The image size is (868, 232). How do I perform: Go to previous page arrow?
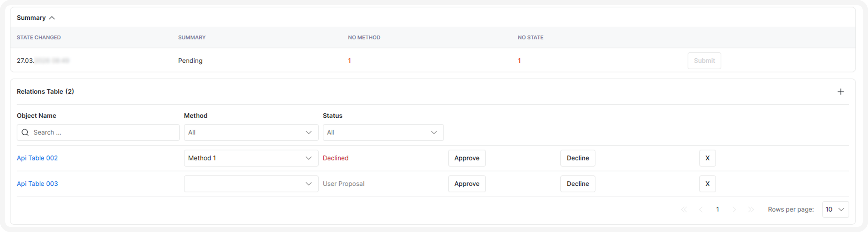point(701,209)
